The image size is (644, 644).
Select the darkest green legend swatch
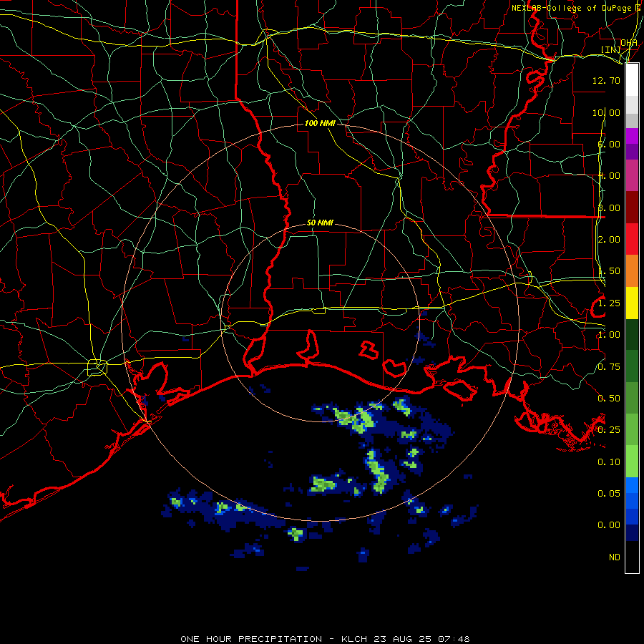(x=632, y=334)
